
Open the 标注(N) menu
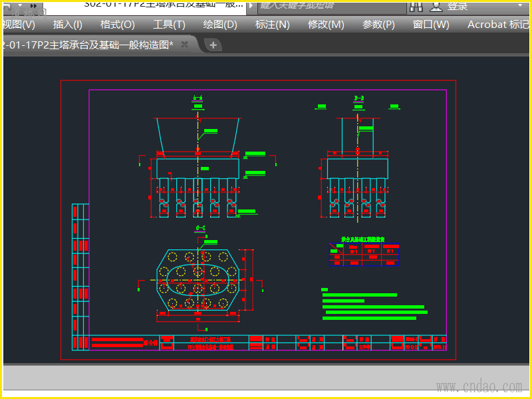[x=272, y=25]
